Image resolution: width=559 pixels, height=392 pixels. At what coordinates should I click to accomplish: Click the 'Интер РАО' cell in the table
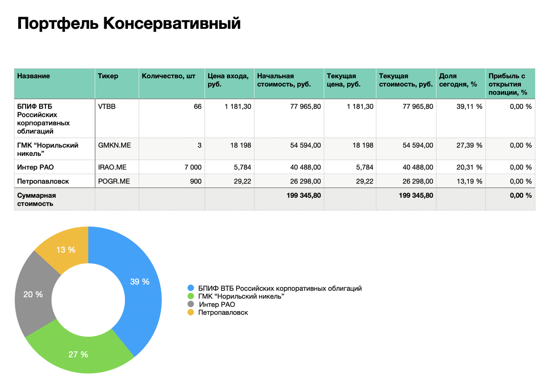coord(55,167)
